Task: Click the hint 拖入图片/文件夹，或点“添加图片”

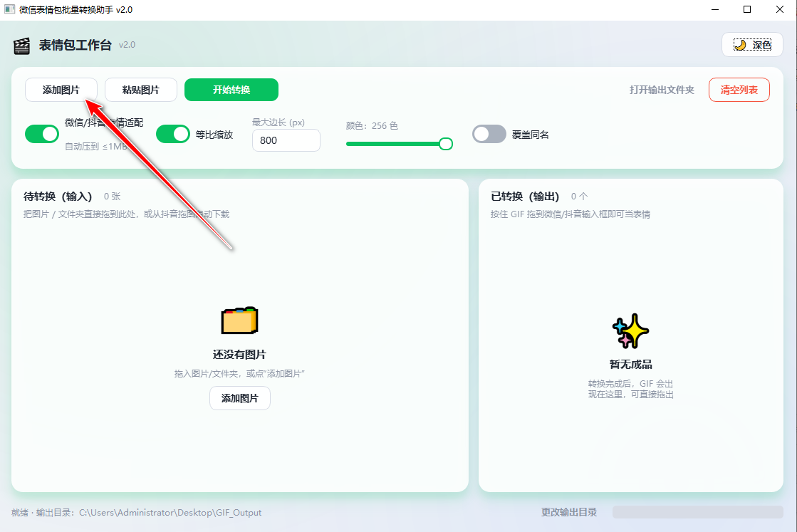Action: tap(239, 374)
